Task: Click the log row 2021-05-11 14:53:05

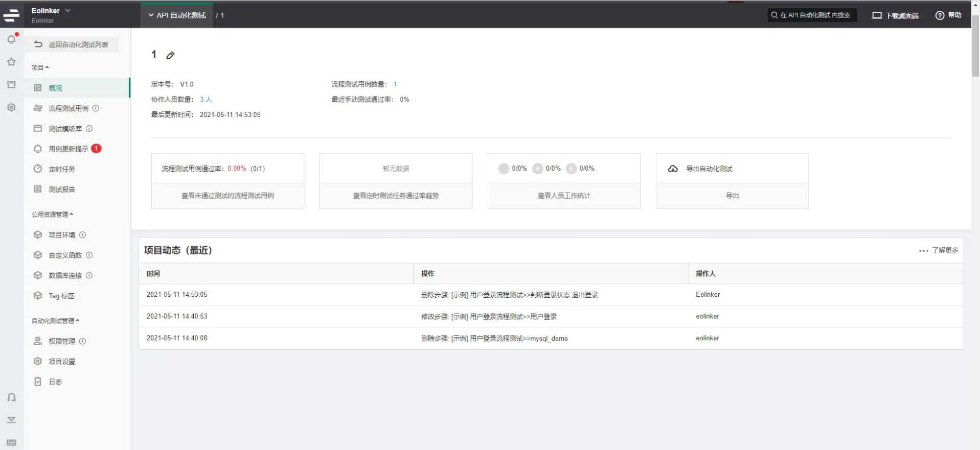Action: click(x=551, y=295)
